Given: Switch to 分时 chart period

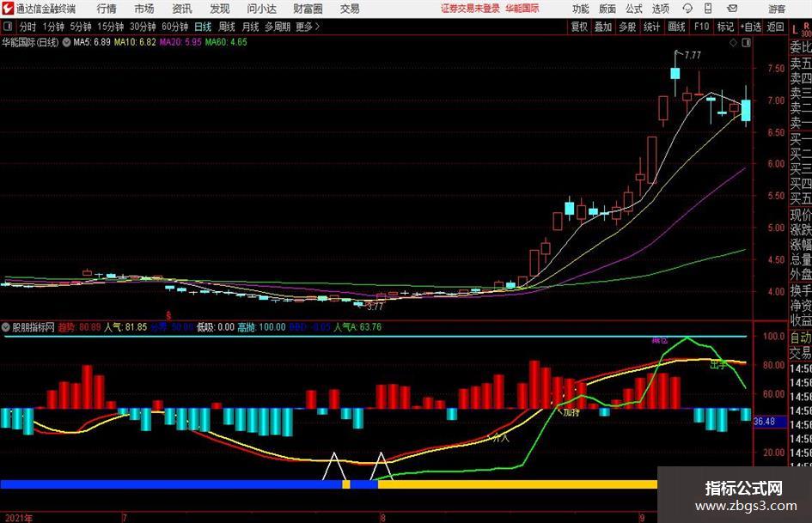Looking at the screenshot, I should pyautogui.click(x=28, y=27).
